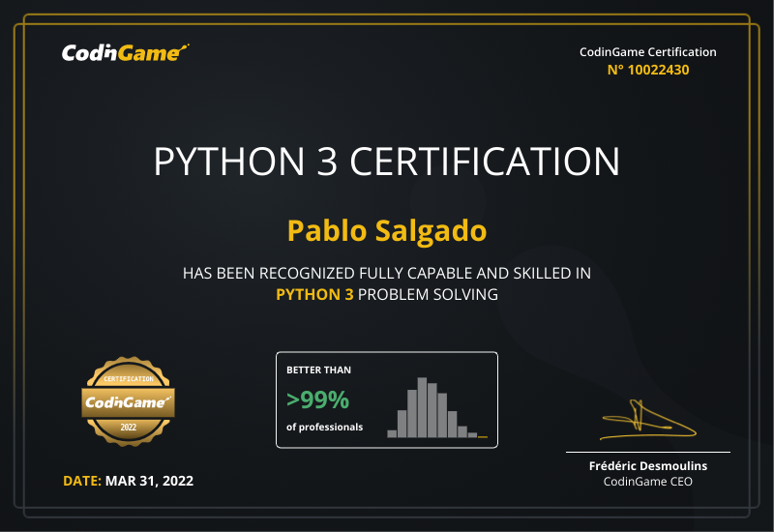
Task: Click the 'CodinGame Certification' header text
Action: [647, 52]
